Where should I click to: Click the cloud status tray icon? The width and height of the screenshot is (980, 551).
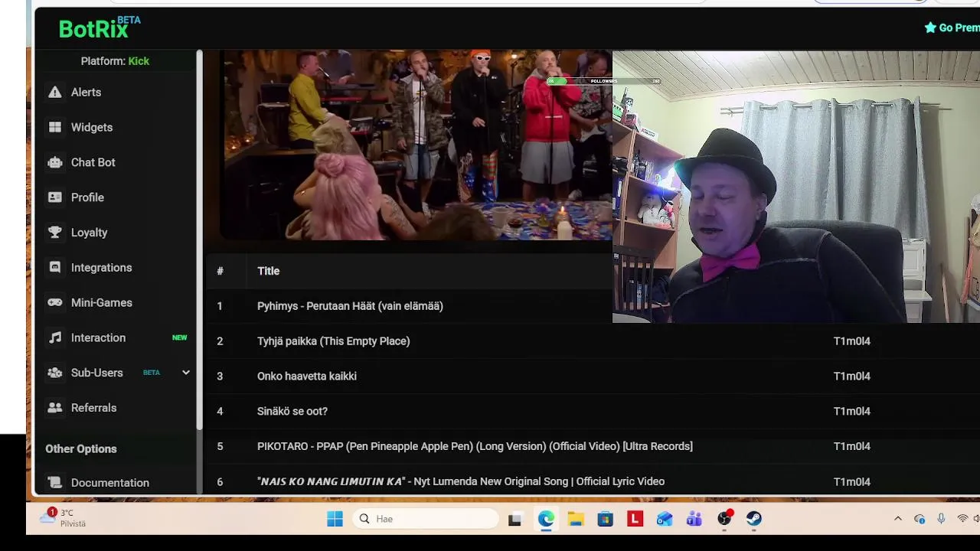[x=920, y=519]
